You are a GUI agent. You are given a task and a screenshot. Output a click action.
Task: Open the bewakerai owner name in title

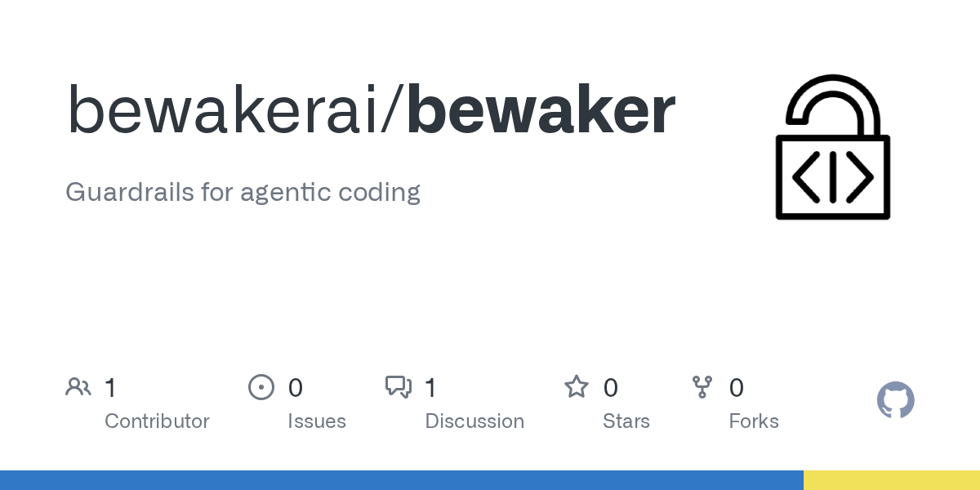click(229, 110)
